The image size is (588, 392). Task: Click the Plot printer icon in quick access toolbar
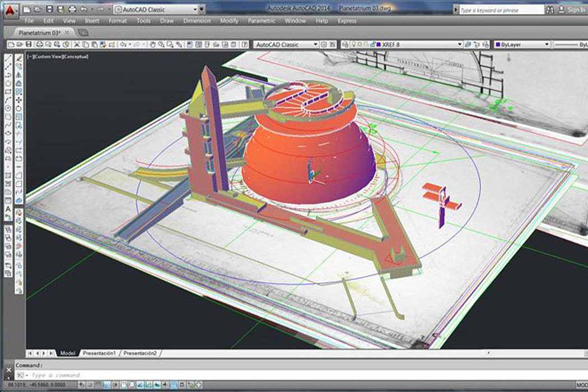click(72, 10)
